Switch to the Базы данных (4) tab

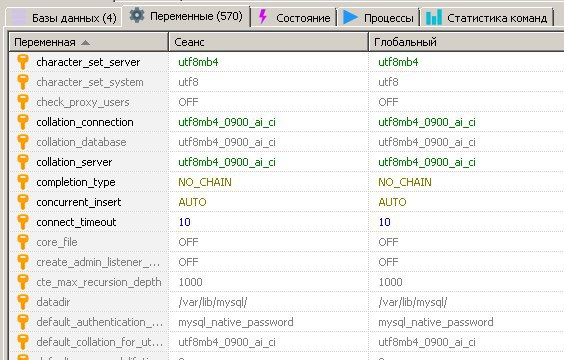[63, 18]
